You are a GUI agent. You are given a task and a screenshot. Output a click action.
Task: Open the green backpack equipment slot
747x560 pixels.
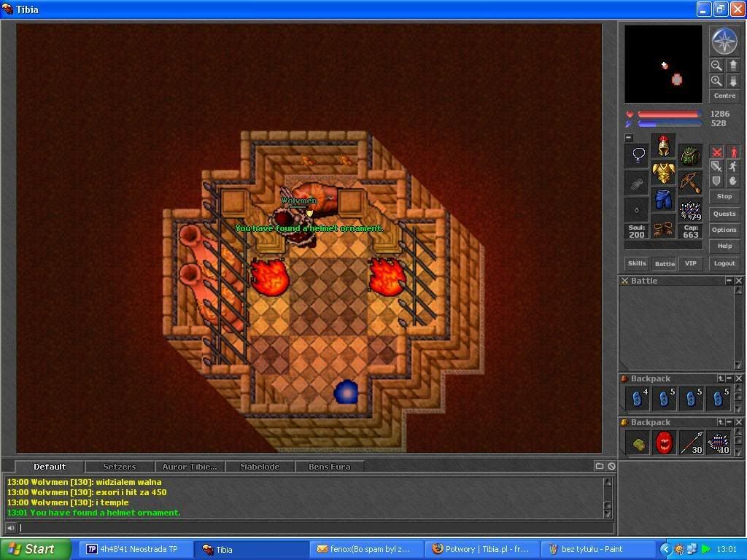pos(690,156)
